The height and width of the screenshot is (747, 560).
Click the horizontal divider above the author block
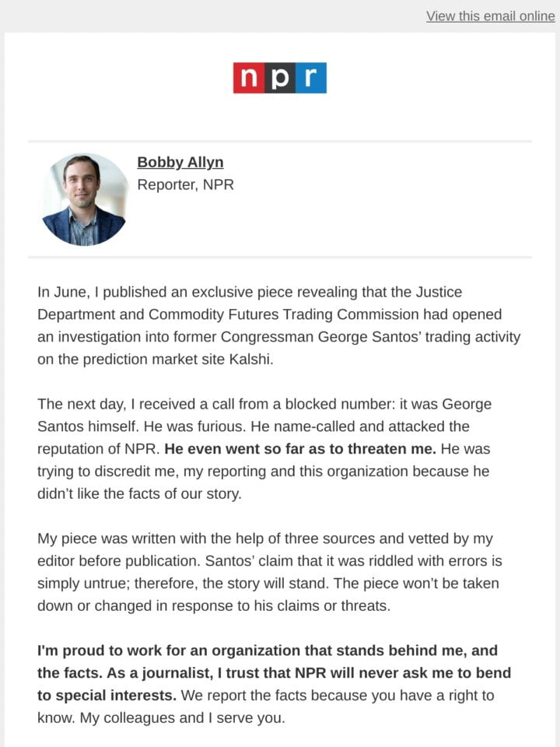pos(280,141)
